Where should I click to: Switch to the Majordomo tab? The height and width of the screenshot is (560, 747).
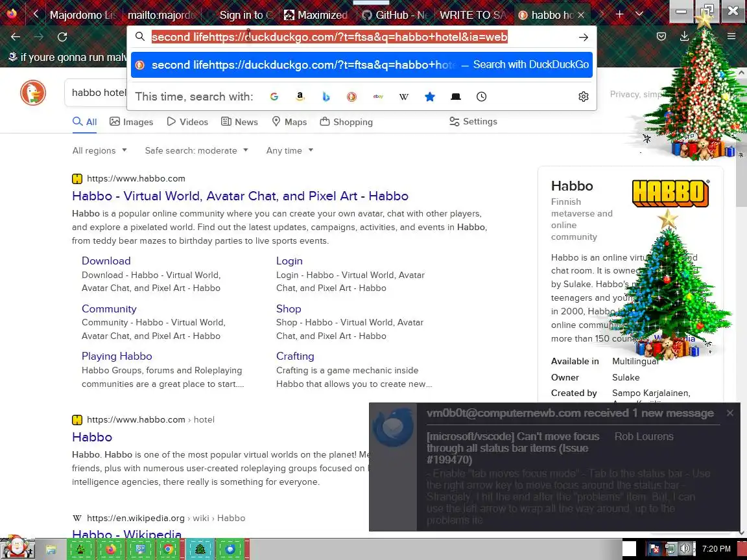(x=82, y=16)
